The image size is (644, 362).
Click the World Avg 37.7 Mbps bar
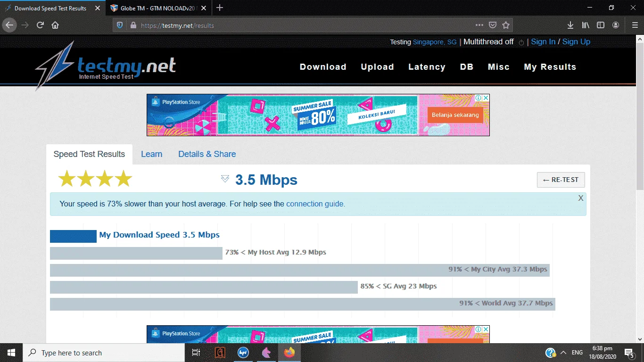(x=303, y=304)
